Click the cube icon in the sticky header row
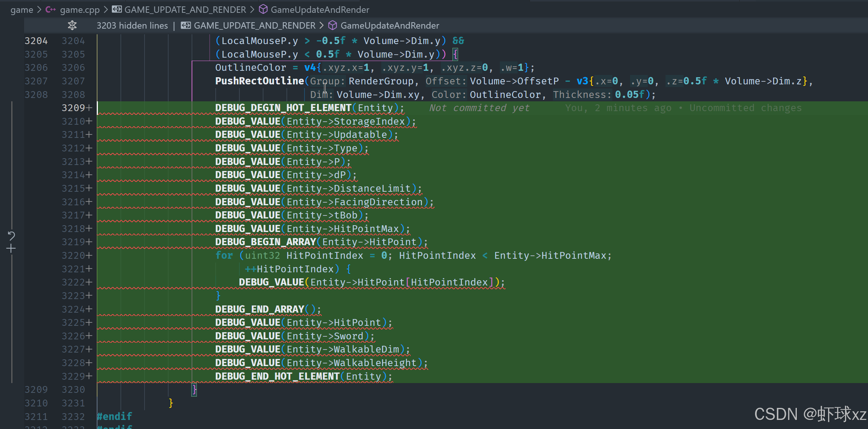 (332, 25)
